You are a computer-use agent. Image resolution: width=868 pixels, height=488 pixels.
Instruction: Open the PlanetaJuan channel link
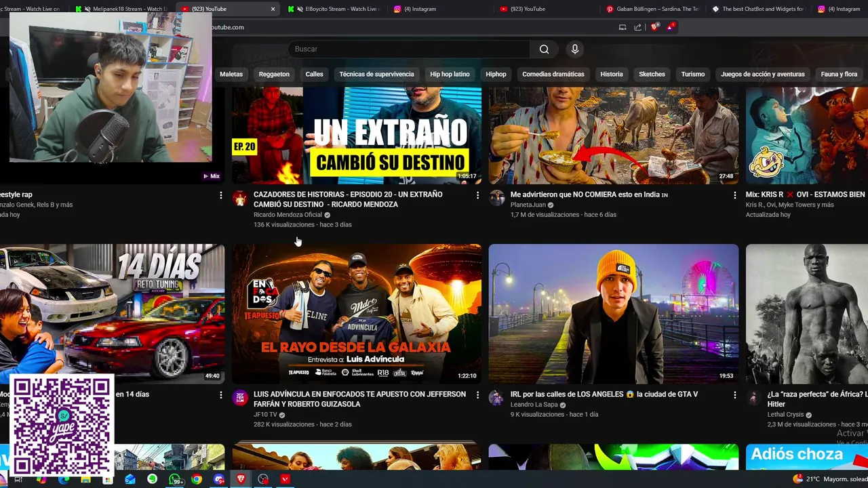(x=528, y=205)
